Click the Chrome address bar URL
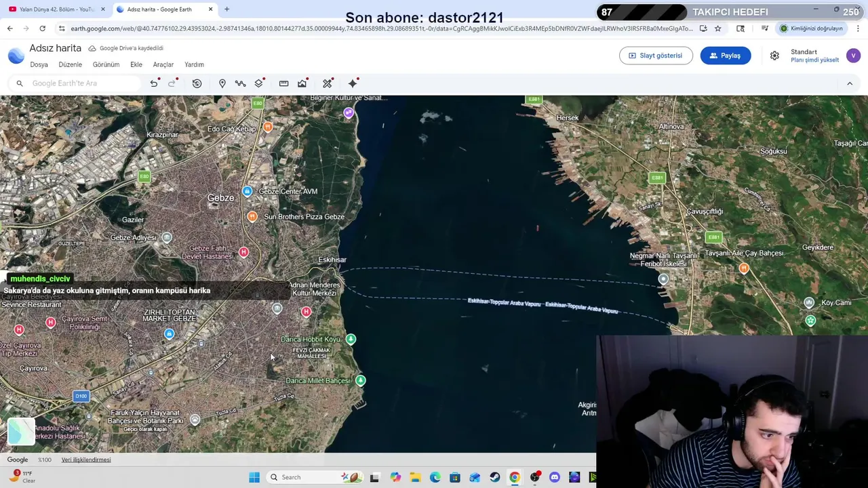The height and width of the screenshot is (488, 868). pos(381,28)
